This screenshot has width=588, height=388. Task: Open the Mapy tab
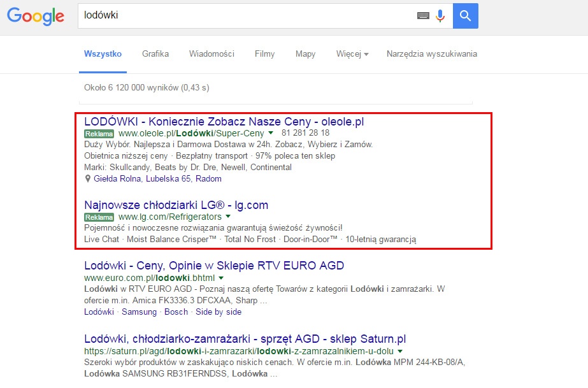pos(305,54)
